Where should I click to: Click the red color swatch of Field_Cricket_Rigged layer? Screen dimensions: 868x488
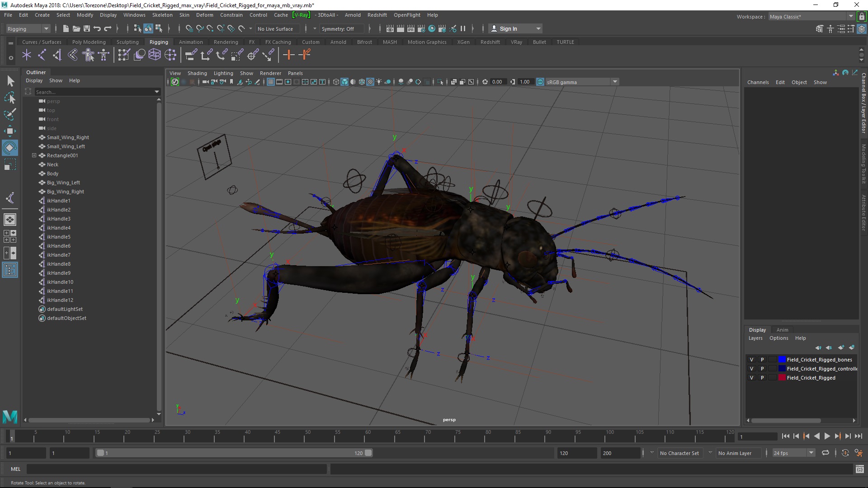[782, 378]
